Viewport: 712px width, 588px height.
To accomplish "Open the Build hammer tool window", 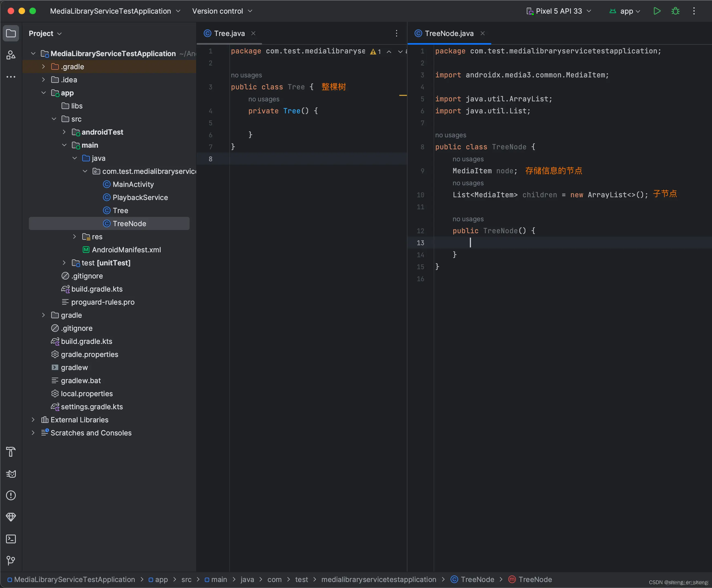I will pyautogui.click(x=11, y=451).
